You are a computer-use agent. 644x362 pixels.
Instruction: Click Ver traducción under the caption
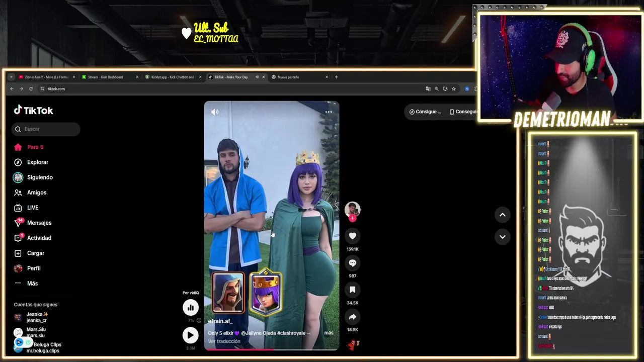[x=224, y=341]
